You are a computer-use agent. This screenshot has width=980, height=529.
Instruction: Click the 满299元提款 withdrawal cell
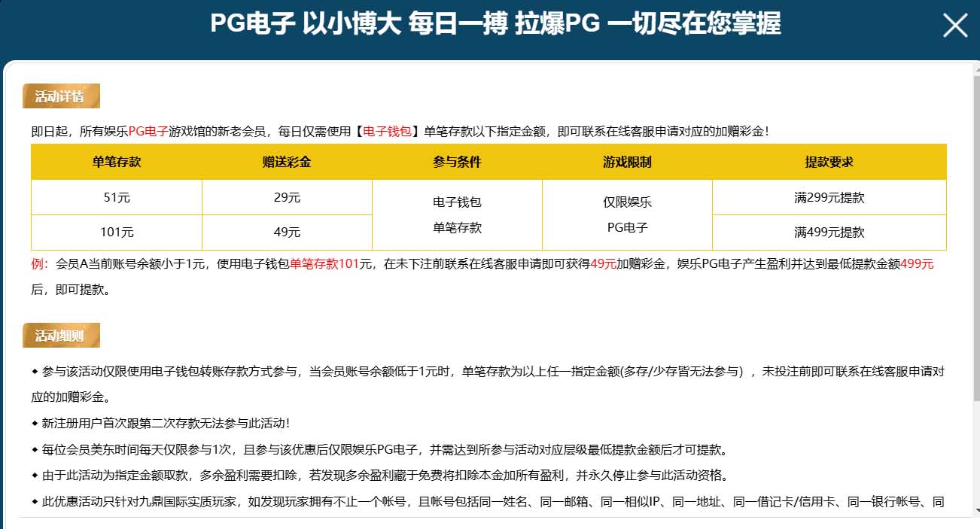pos(829,198)
